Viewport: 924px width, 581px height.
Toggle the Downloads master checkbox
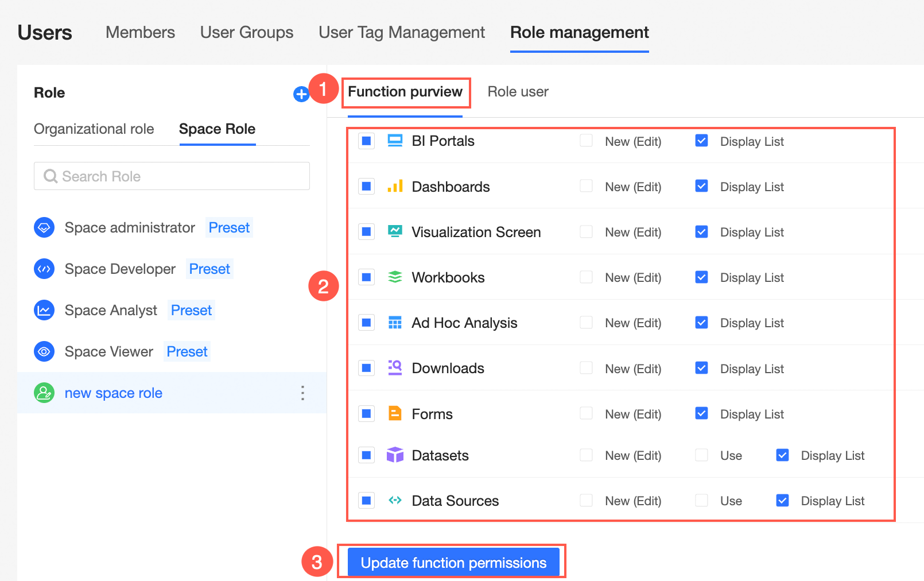pos(366,368)
